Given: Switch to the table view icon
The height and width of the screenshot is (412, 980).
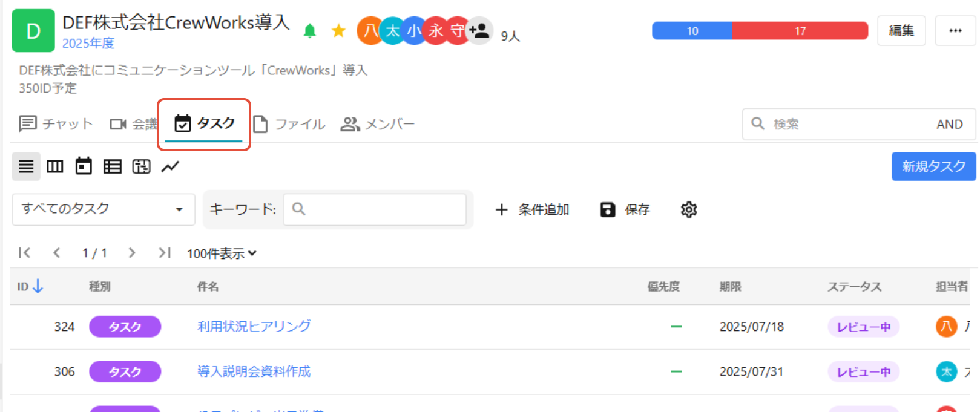Looking at the screenshot, I should click(x=113, y=166).
